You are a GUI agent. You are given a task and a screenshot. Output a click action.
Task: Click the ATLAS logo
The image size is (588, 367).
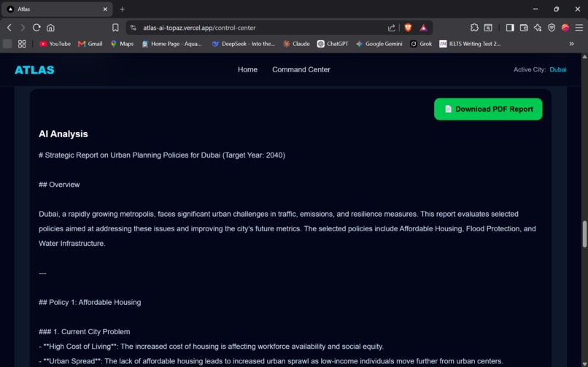click(x=34, y=70)
